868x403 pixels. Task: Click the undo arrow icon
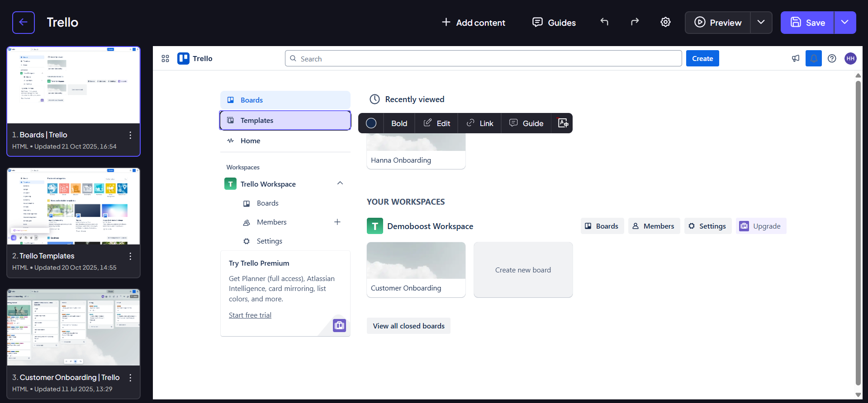[604, 22]
